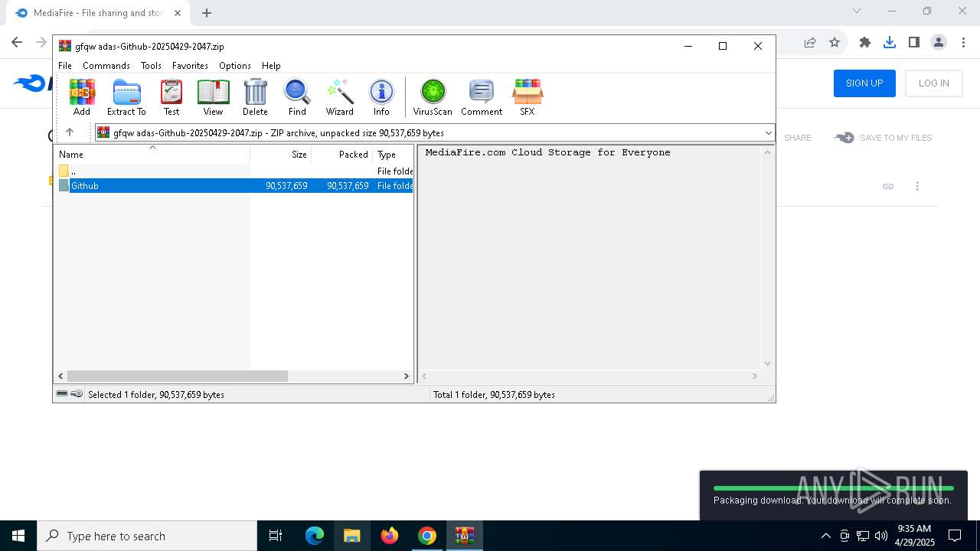Close the MediaFire browser tab
The width and height of the screenshot is (980, 551).
click(177, 13)
